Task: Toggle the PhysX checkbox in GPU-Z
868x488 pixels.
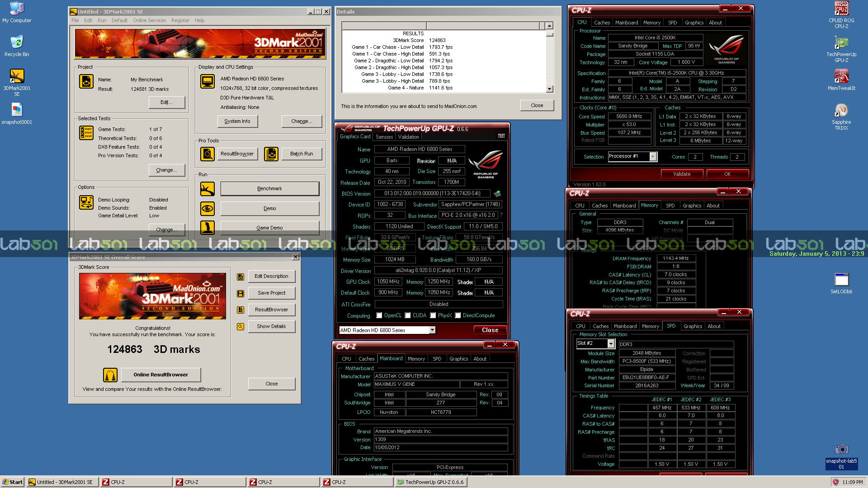Action: pyautogui.click(x=433, y=315)
